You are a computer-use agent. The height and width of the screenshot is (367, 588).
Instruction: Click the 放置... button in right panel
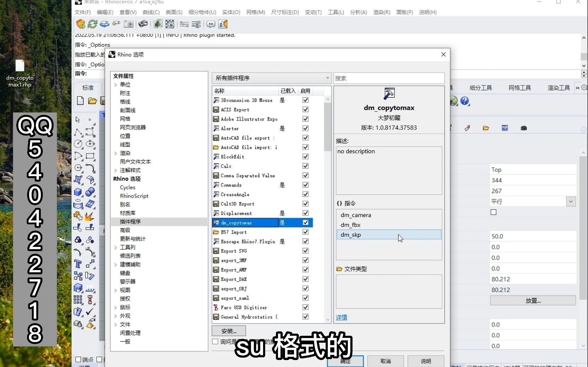point(533,301)
